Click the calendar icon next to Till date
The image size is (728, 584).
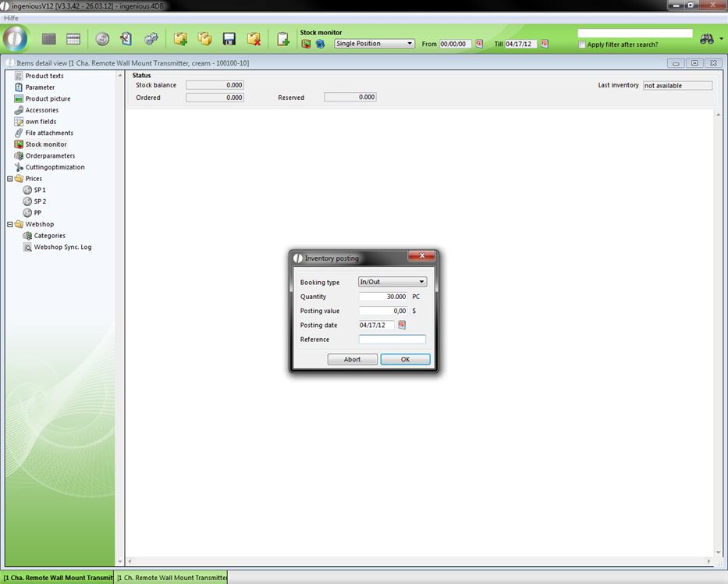(x=545, y=44)
